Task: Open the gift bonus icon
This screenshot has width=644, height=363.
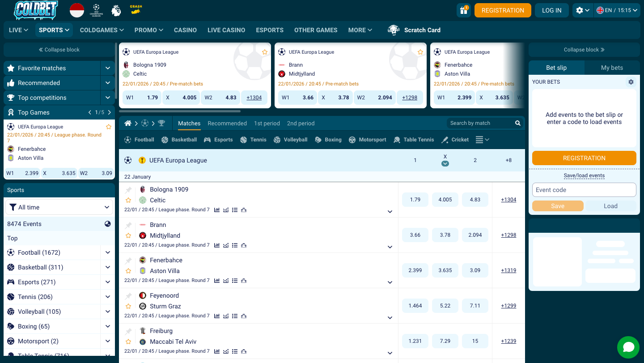Action: point(464,10)
